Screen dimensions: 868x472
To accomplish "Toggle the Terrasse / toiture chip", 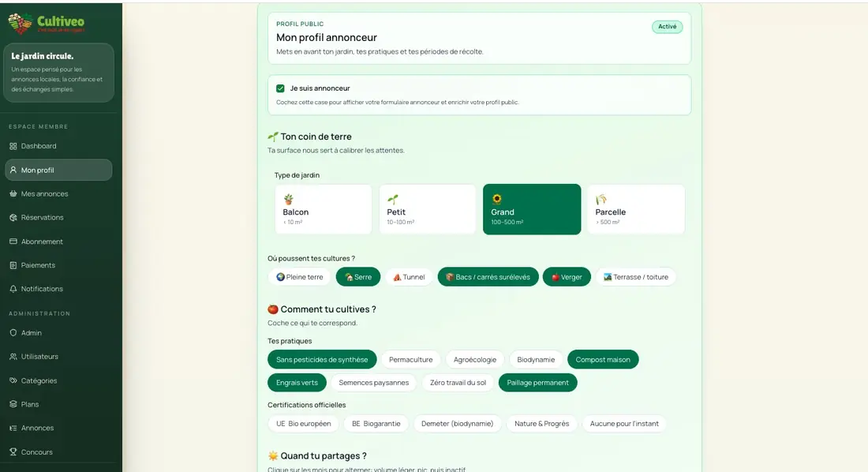I will (636, 277).
